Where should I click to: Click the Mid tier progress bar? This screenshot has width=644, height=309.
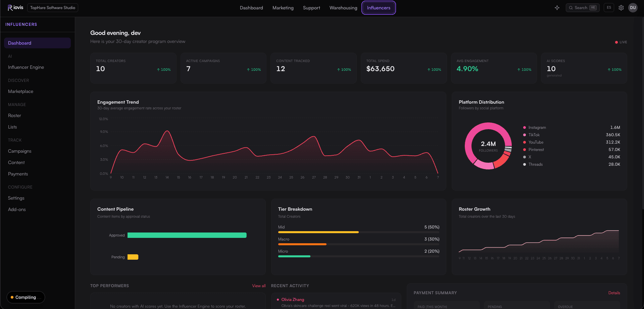[x=359, y=232]
